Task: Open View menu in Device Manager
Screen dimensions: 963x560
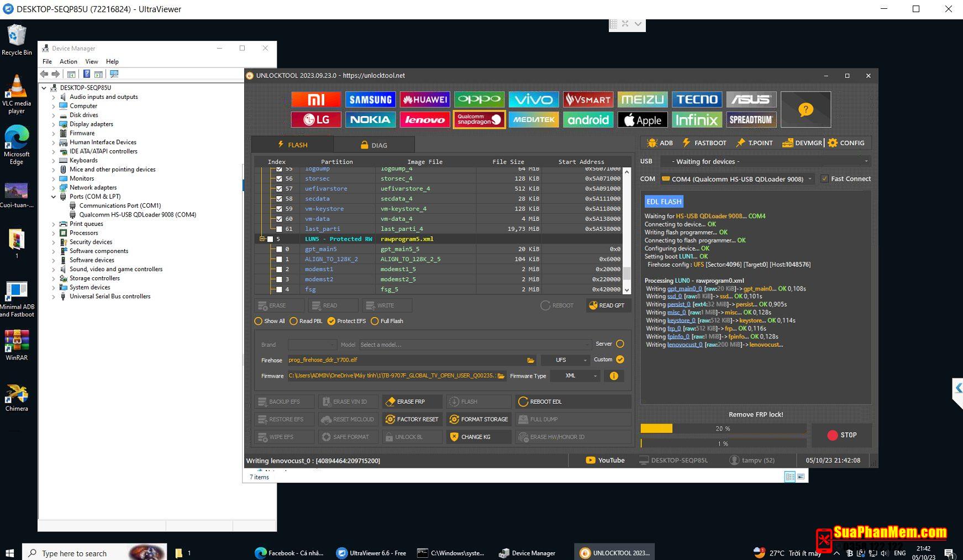Action: point(92,61)
